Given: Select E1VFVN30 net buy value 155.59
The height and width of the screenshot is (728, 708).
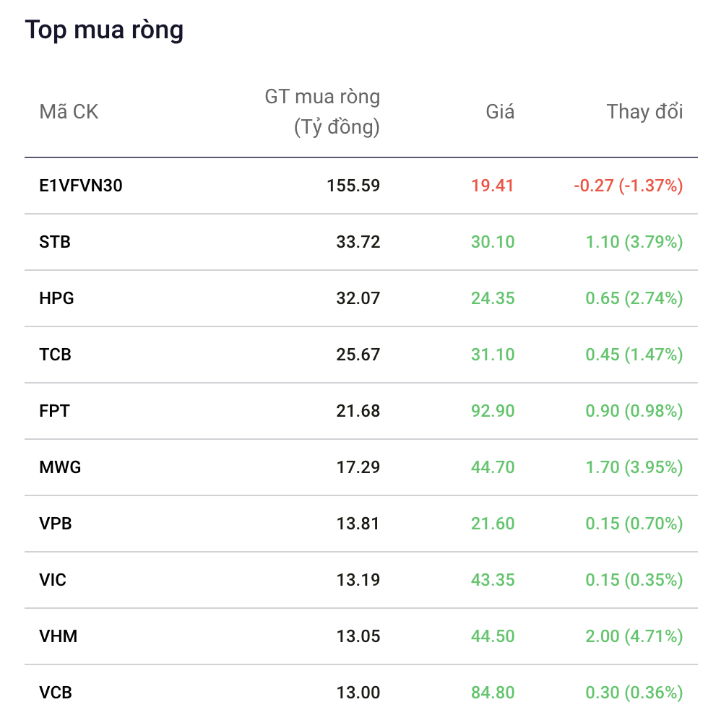Looking at the screenshot, I should coord(353,186).
